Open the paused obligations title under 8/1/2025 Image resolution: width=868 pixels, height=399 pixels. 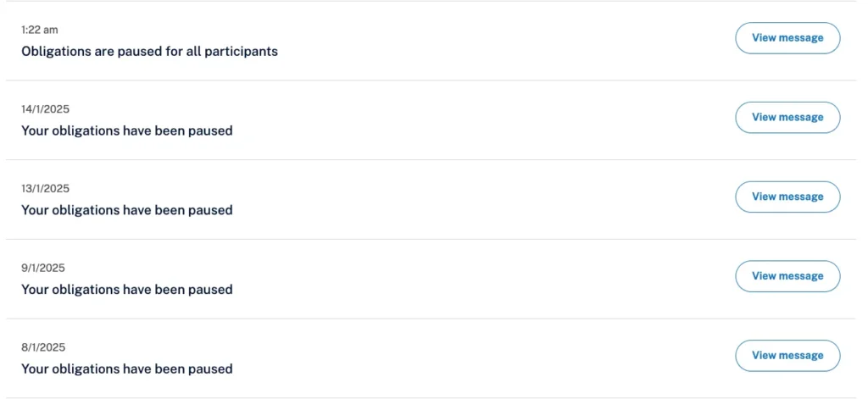[126, 369]
